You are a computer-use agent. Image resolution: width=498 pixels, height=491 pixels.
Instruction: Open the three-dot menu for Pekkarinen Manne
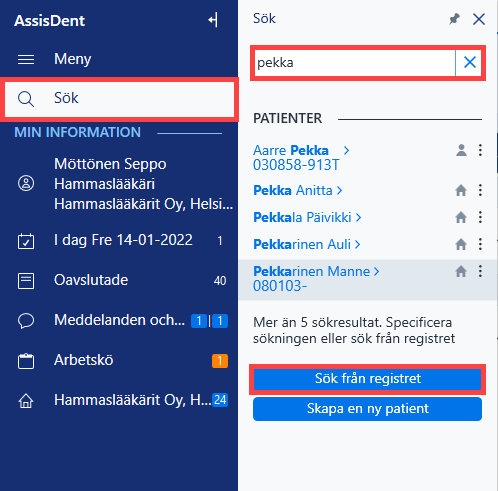pos(480,271)
